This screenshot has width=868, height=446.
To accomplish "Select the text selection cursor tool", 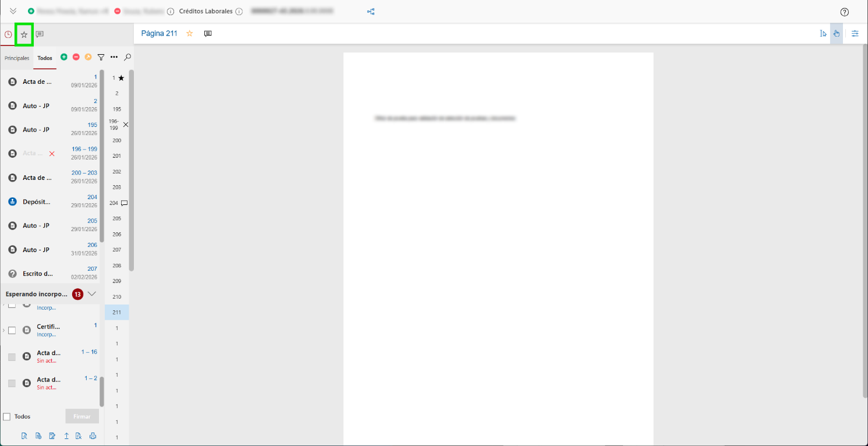I will pos(823,34).
